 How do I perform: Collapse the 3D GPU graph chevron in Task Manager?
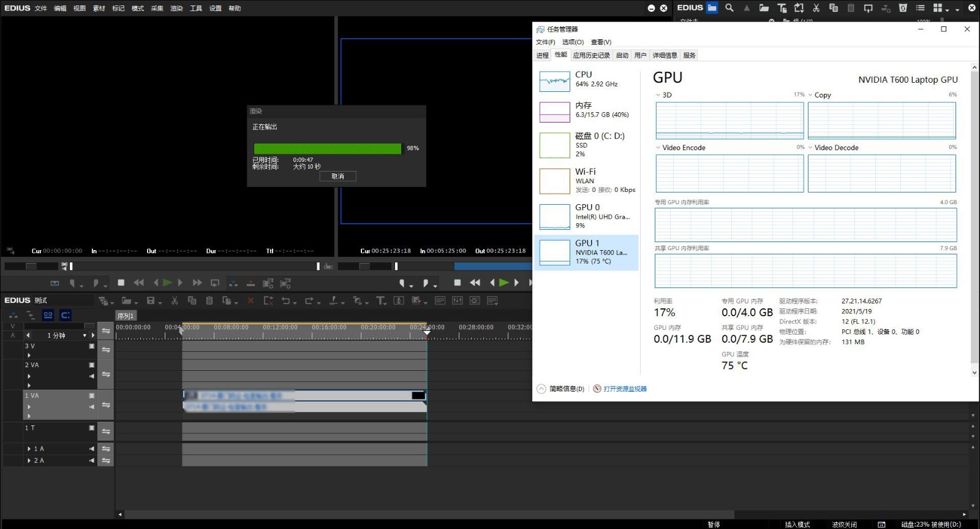(658, 95)
